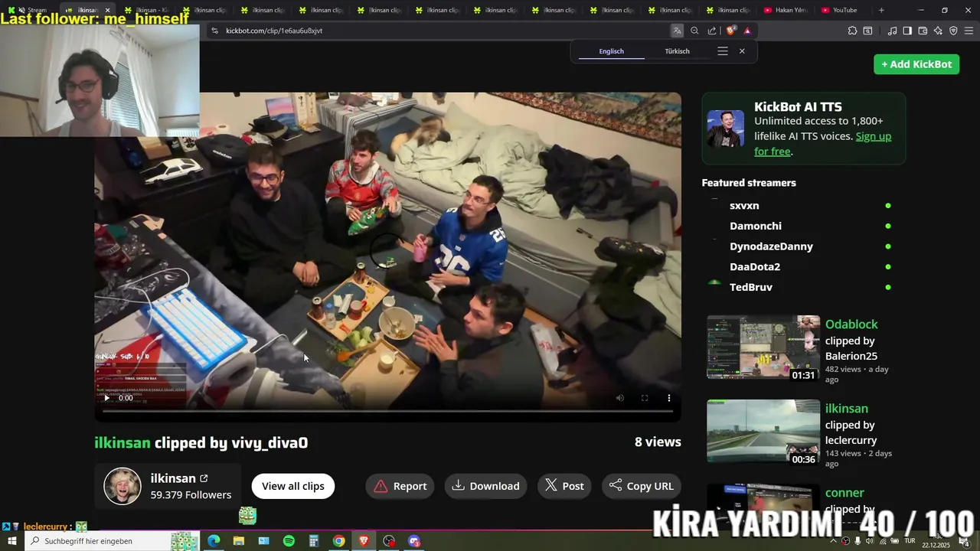Open browser hamburger menu

pos(969,31)
